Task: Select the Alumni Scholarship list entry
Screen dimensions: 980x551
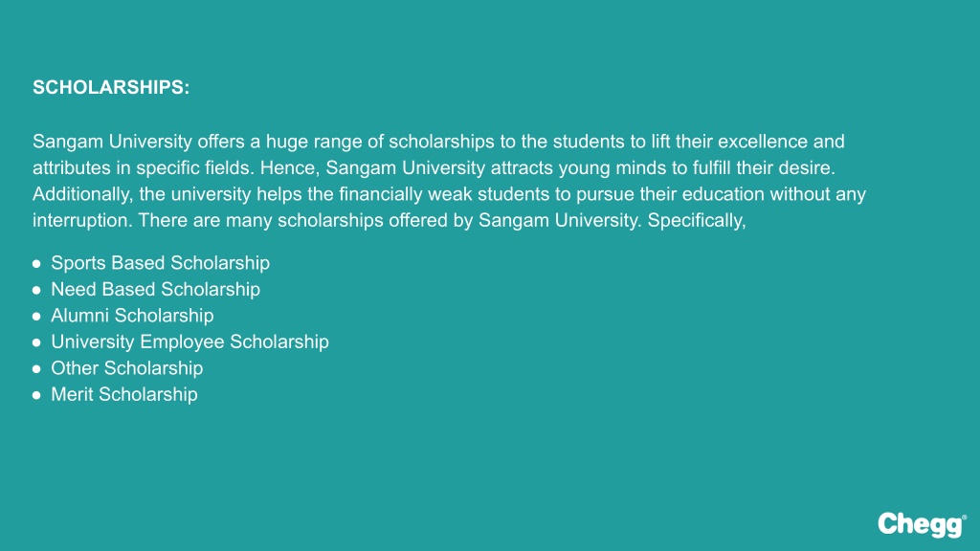Action: click(x=132, y=316)
